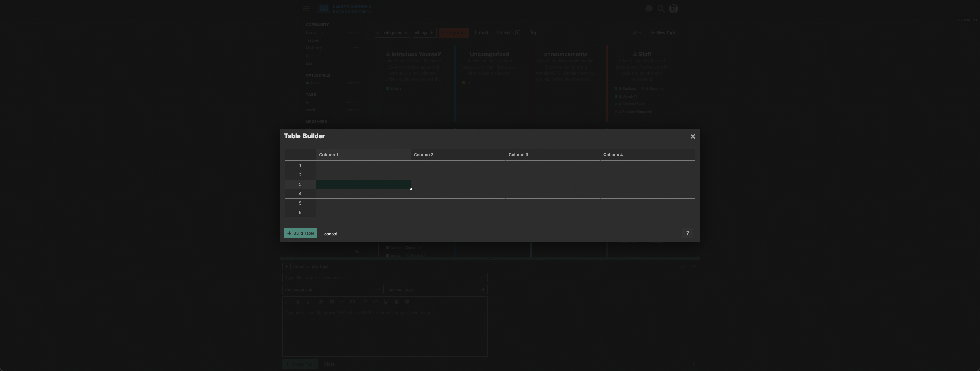
Task: Select the highlighted cell in row 3
Action: click(363, 184)
